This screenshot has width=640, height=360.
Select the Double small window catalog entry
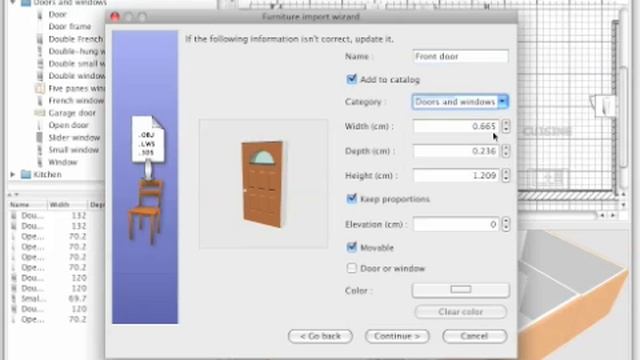(x=76, y=64)
